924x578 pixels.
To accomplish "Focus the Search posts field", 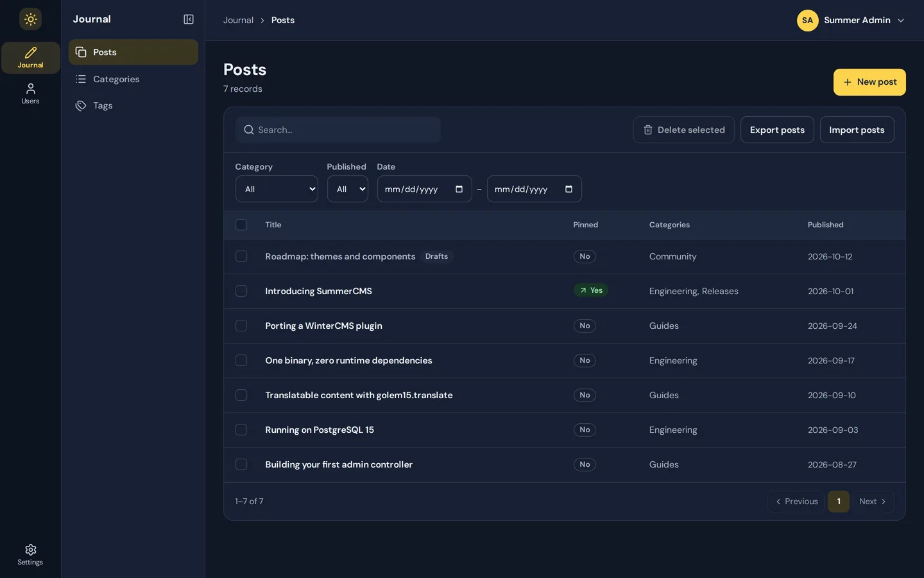I will coord(338,130).
